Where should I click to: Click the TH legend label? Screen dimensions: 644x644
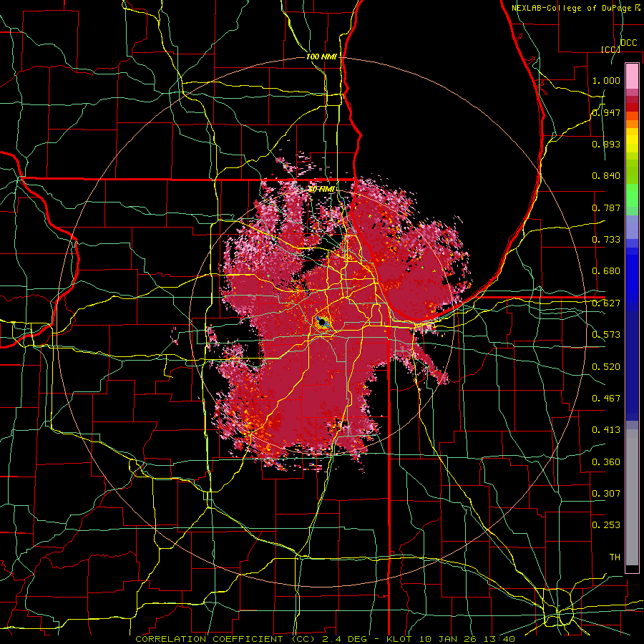[615, 557]
